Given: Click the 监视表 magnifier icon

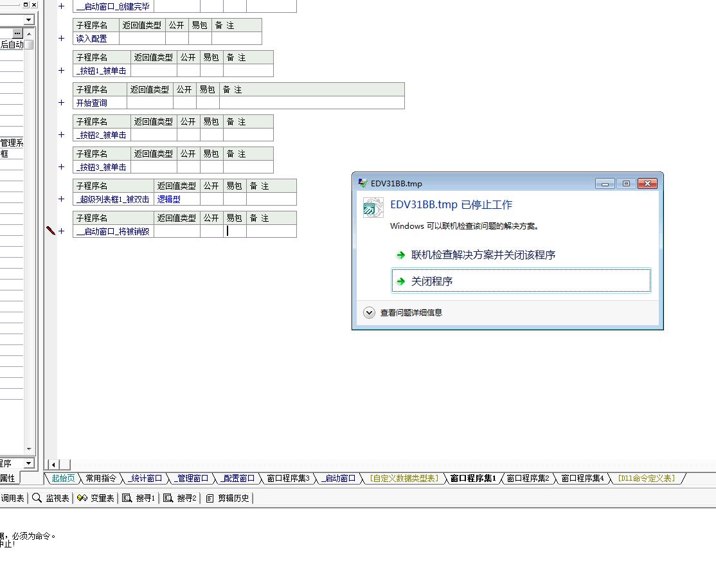Looking at the screenshot, I should click(37, 498).
